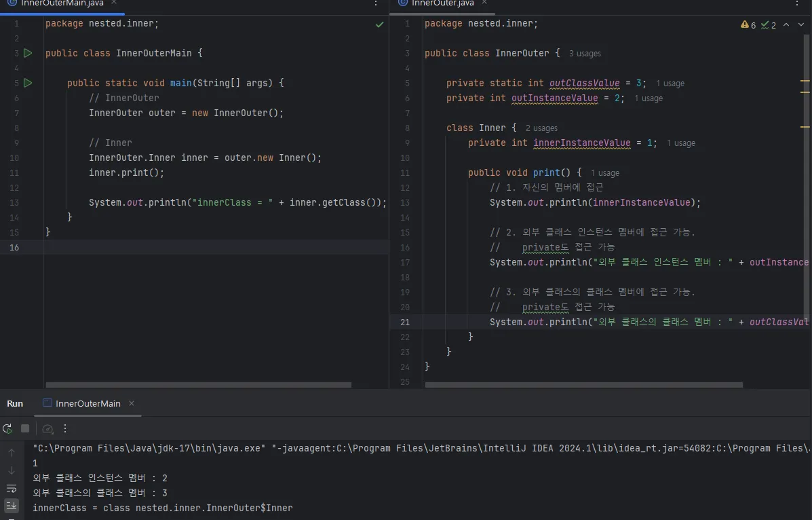
Task: Close the InnerOuter.java tab
Action: tap(484, 3)
